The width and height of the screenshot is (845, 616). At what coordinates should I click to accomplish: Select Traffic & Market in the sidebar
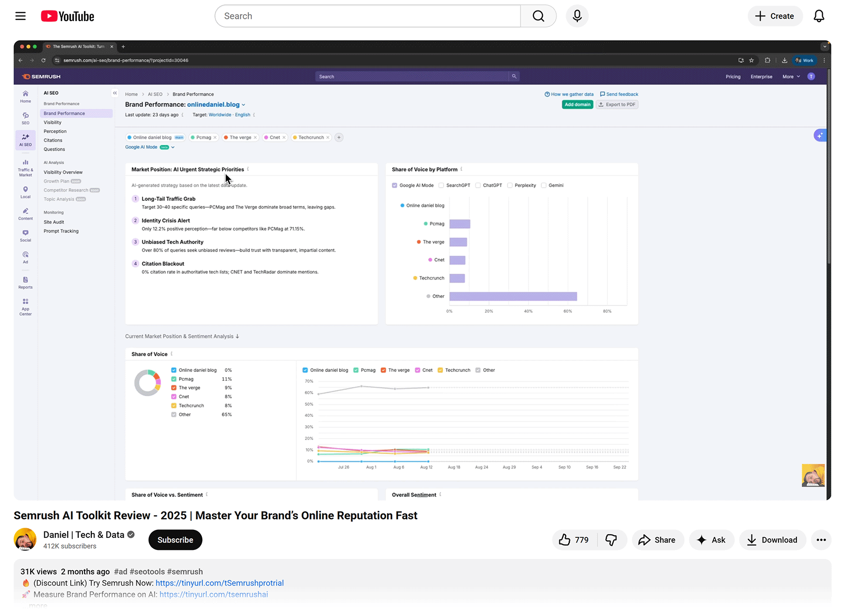tap(25, 166)
